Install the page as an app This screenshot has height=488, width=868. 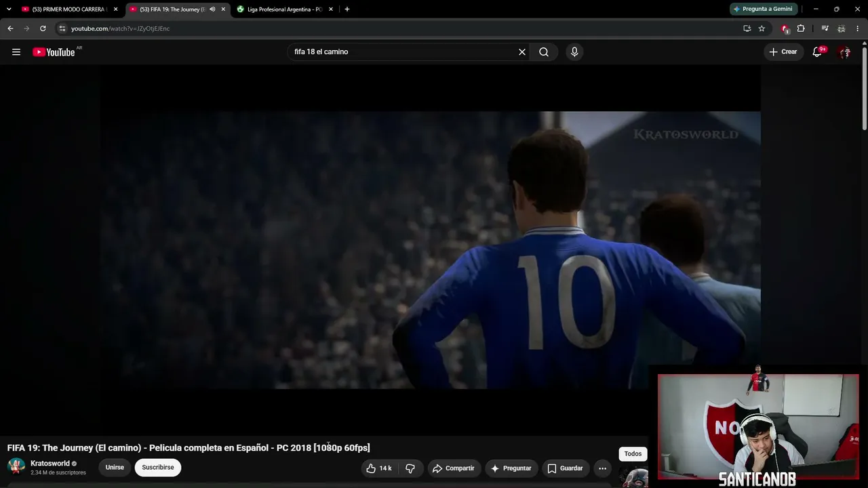(x=747, y=28)
